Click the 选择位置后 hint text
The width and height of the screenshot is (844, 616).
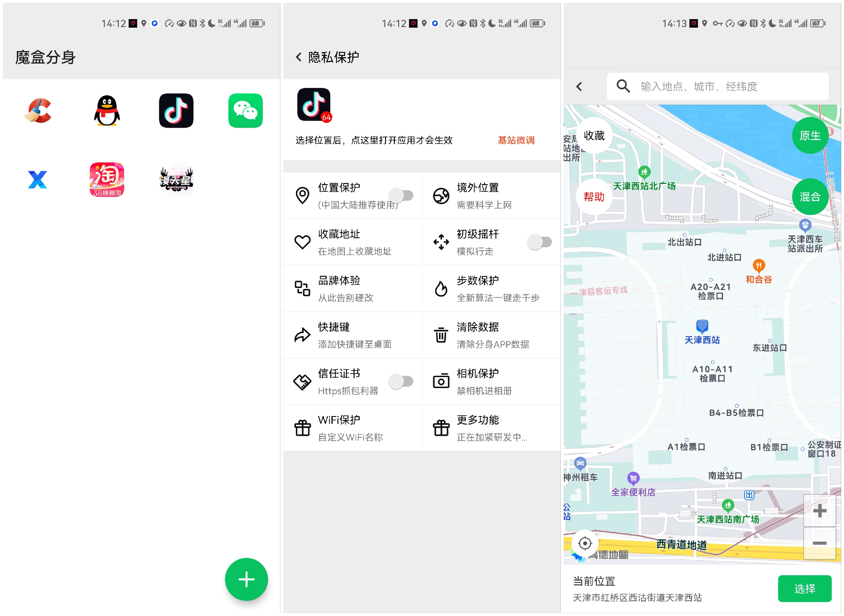pyautogui.click(x=374, y=140)
